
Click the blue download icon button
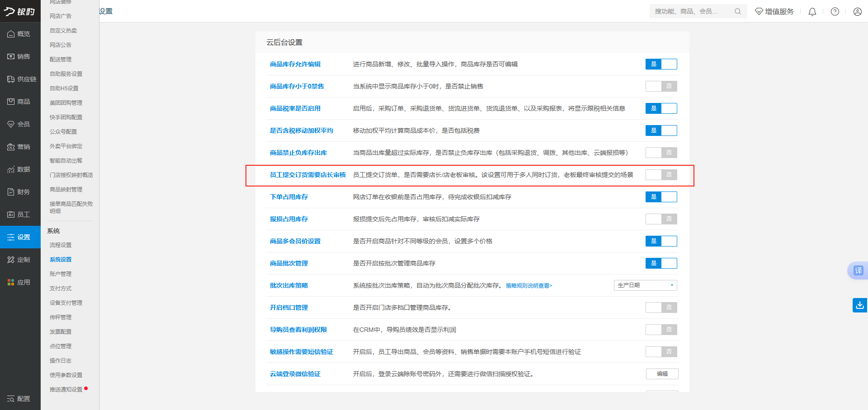(x=859, y=305)
